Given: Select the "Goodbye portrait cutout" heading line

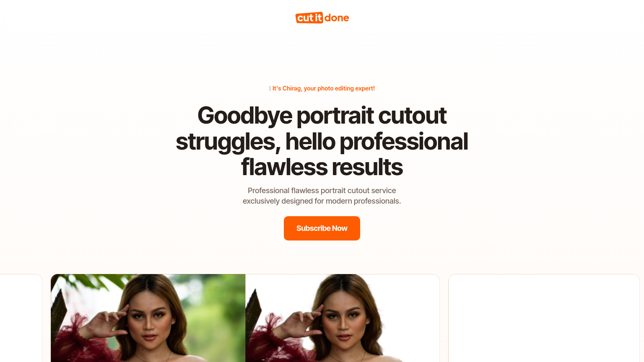Looking at the screenshot, I should [x=322, y=116].
